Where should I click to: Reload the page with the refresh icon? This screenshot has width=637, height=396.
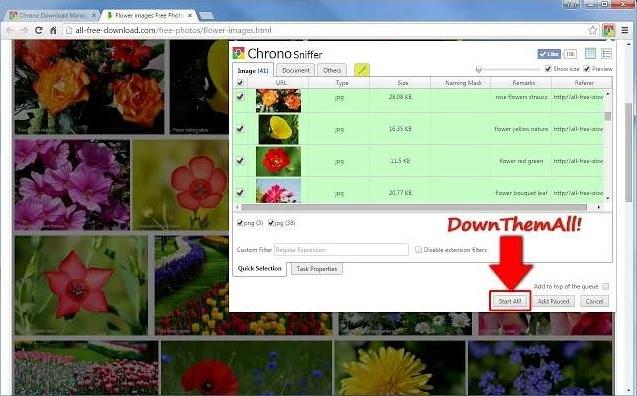tap(39, 30)
